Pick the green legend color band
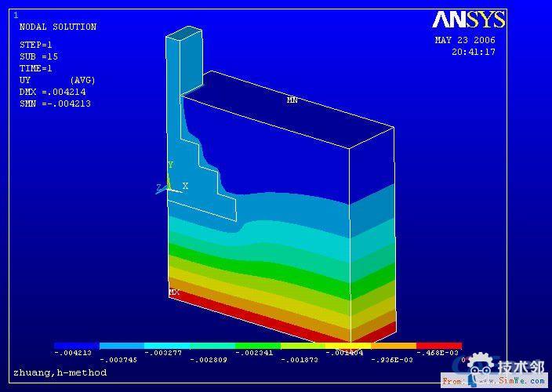This screenshot has height=392, width=552. 257,346
